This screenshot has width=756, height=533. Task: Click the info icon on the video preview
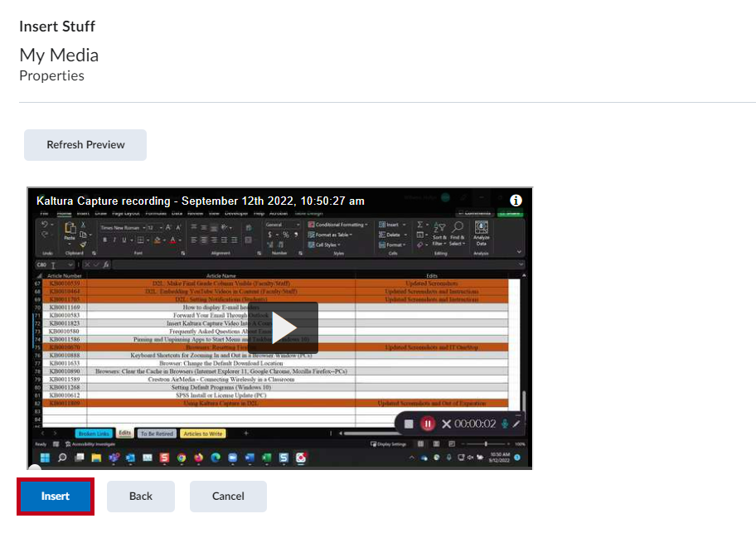pos(516,201)
